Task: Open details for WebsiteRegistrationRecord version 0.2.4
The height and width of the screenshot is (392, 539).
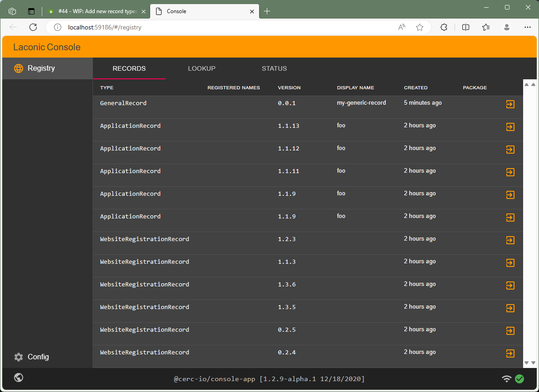Action: point(510,353)
